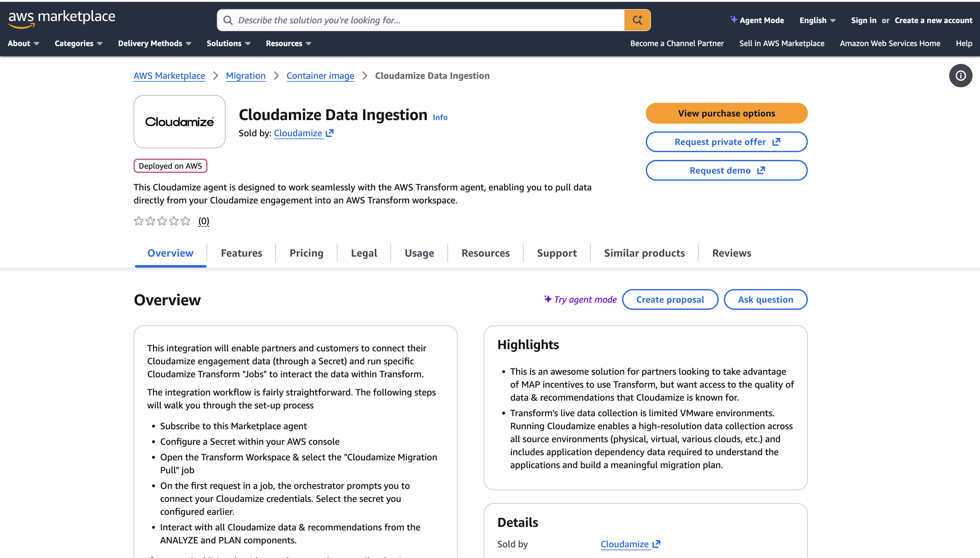Viewport: 980px width, 558px height.
Task: Click the Migration breadcrumb link
Action: click(245, 76)
